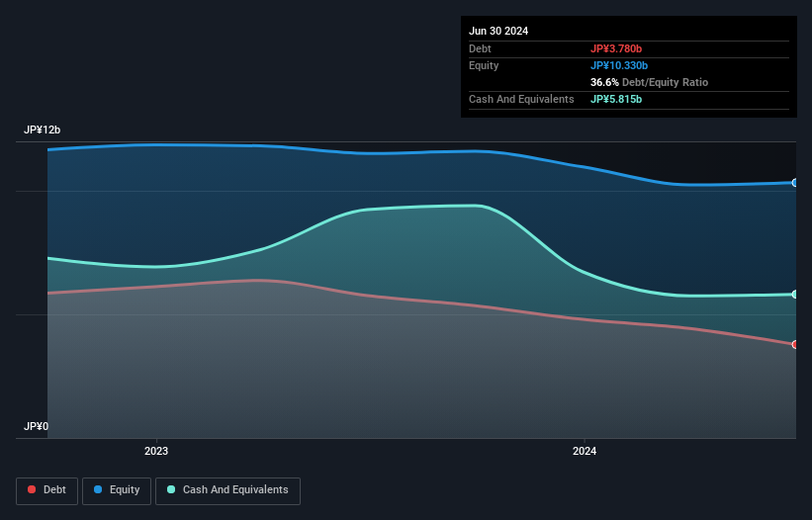Click the 2023 x-axis label
Screen dimensions: 812x520
(x=156, y=451)
